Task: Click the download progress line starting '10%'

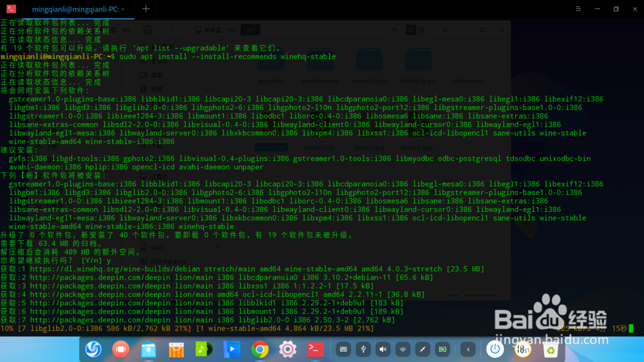Action: (x=187, y=329)
